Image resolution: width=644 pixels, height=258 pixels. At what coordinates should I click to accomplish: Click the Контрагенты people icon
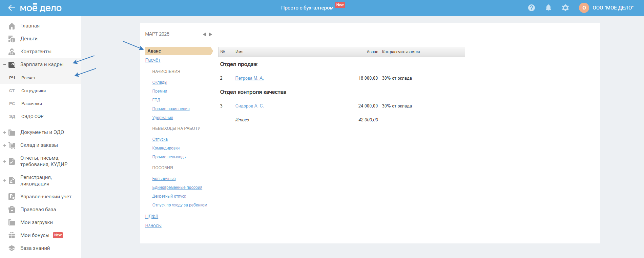pos(12,52)
